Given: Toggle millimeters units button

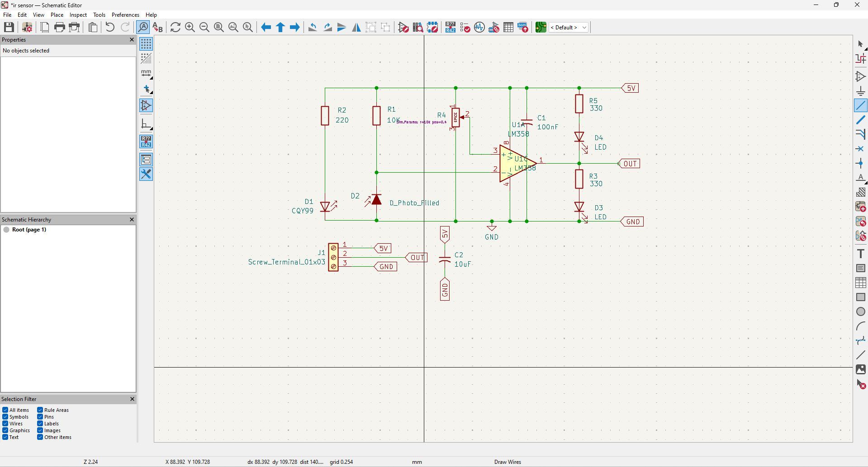Looking at the screenshot, I should click(146, 73).
